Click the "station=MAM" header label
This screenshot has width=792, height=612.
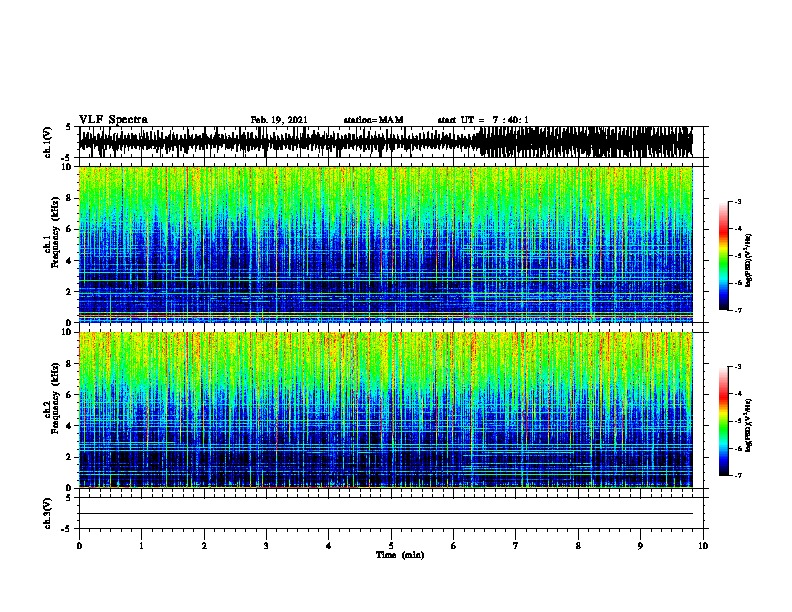tap(373, 120)
